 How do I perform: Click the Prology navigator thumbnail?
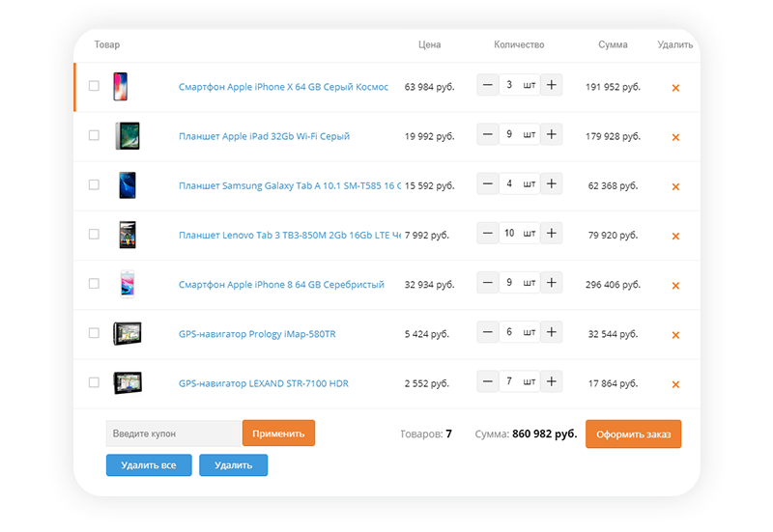click(128, 333)
